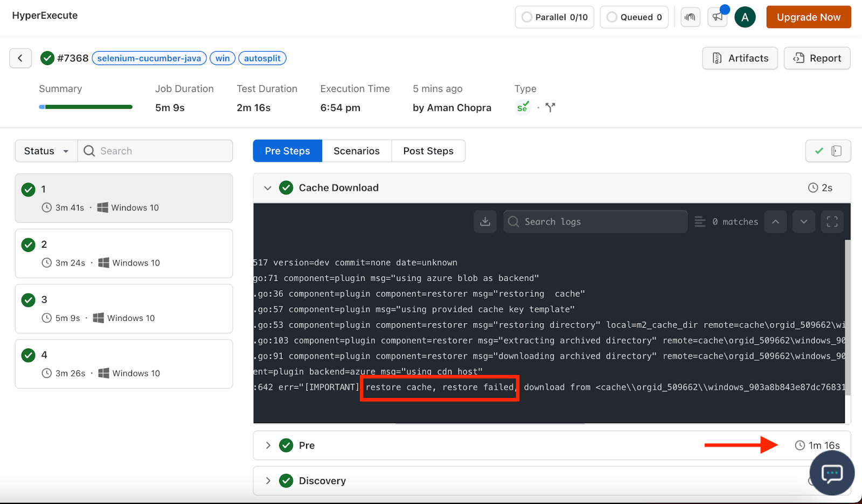Screen dimensions: 862x504
Task: Switch to the Scenarios tab
Action: point(356,151)
